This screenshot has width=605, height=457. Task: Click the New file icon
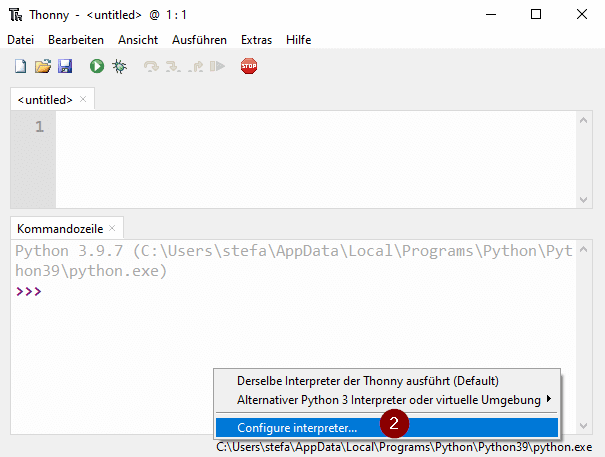pos(20,67)
